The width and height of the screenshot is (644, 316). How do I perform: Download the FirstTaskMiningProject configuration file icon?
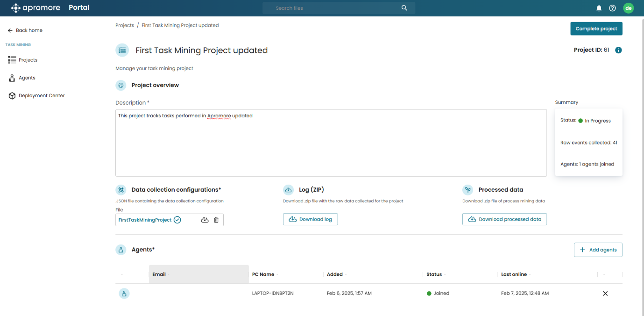pos(205,220)
